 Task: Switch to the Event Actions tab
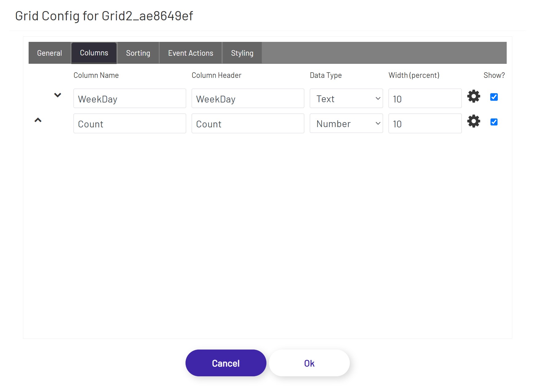[190, 53]
